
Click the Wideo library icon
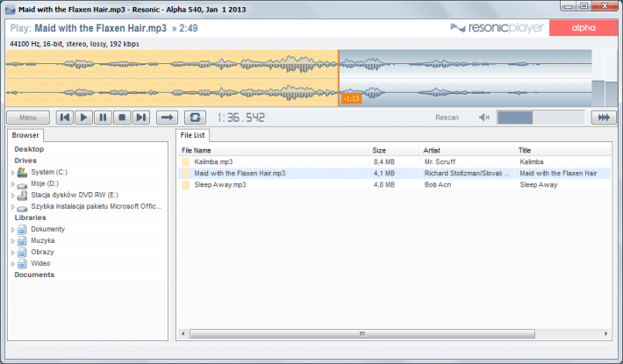pyautogui.click(x=22, y=264)
